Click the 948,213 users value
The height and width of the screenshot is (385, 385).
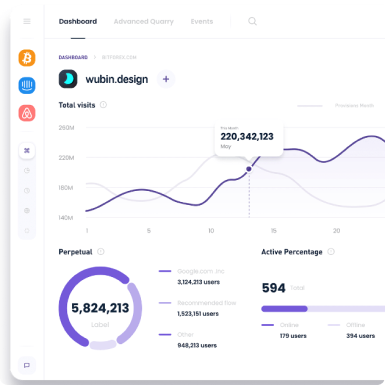(197, 345)
